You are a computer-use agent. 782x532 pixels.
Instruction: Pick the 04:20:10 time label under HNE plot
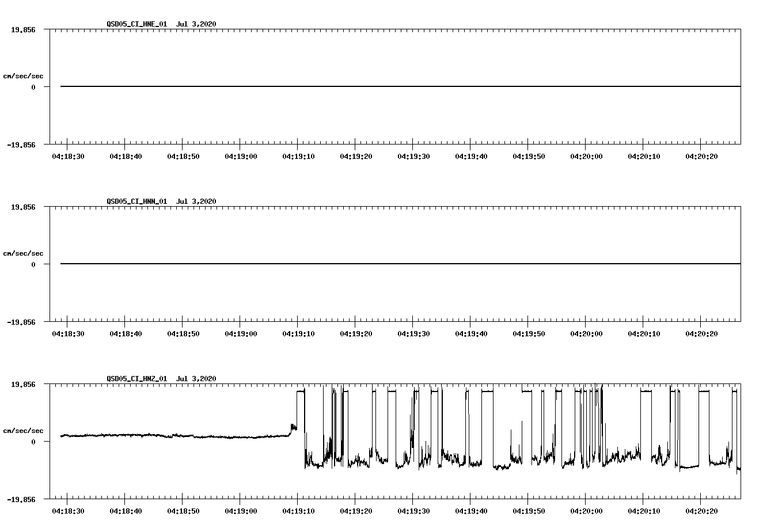(x=644, y=157)
